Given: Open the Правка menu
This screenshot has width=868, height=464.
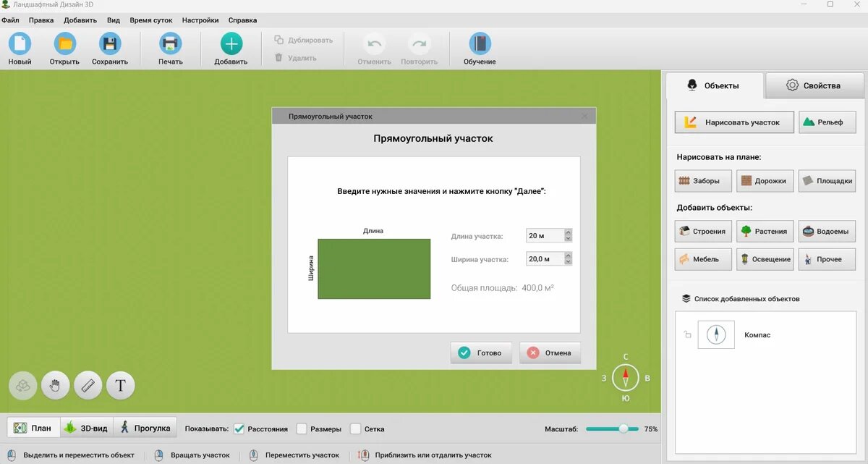Looking at the screenshot, I should [41, 20].
